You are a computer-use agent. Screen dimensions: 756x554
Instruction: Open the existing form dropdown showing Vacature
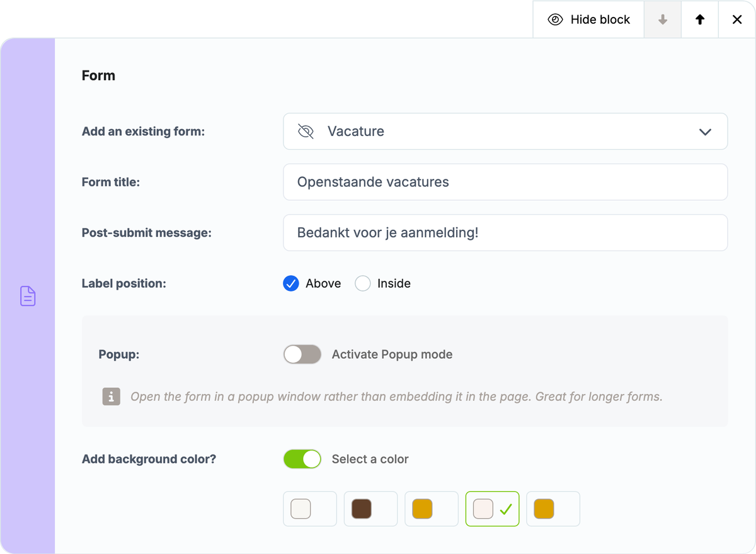(505, 132)
